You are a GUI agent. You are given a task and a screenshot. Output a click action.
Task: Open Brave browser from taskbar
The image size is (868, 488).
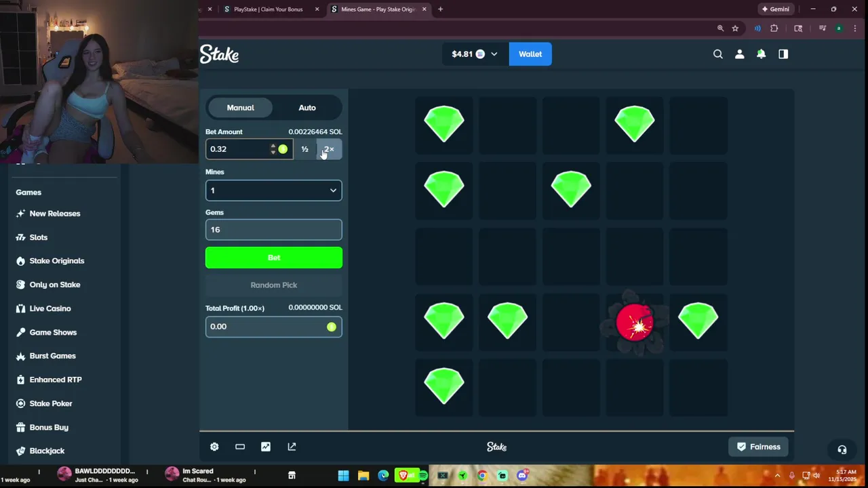pos(403,476)
